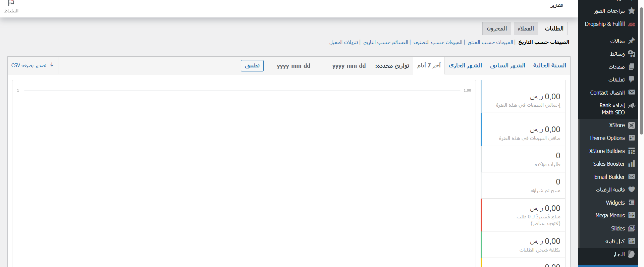Click the تكلفة شحن الطلبات legend entry

click(x=523, y=245)
